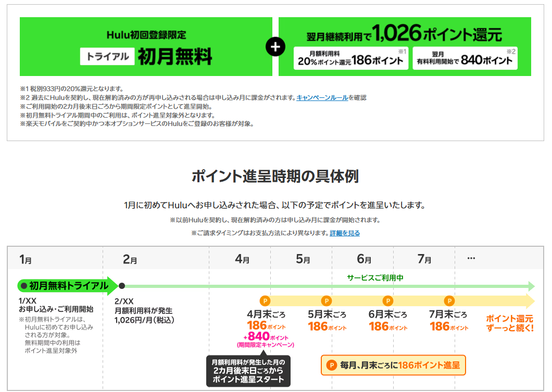Click the (期間限定キャンペーン) pink text
Viewport: 552px width, 392px height.
point(266,345)
